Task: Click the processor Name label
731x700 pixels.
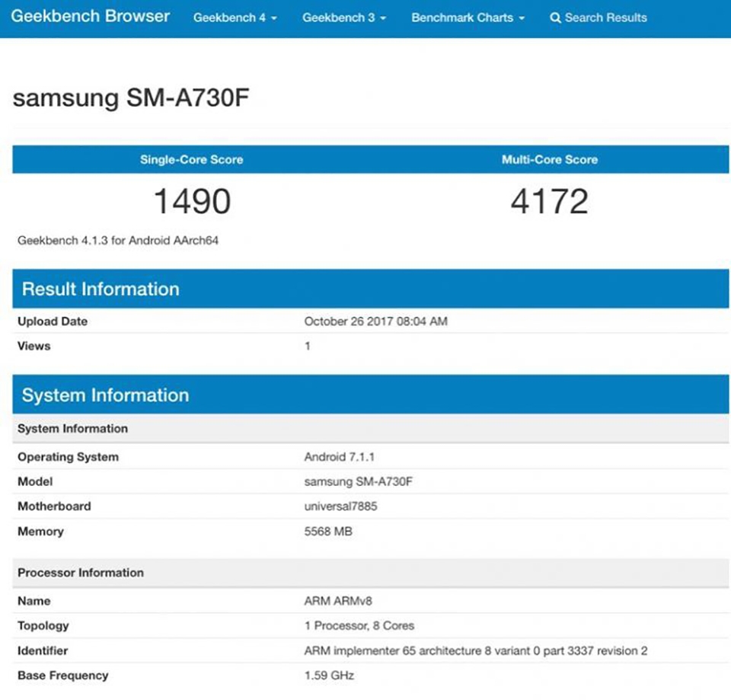Action: pyautogui.click(x=34, y=601)
